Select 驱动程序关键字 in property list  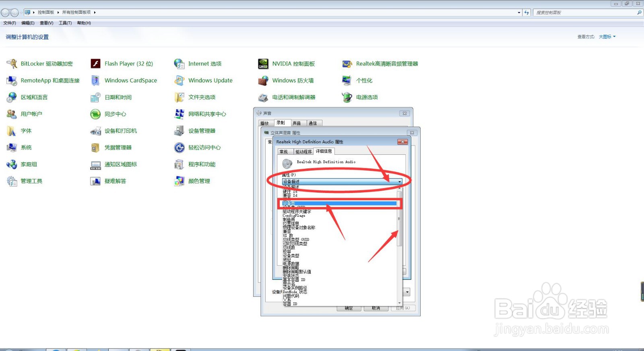(297, 211)
